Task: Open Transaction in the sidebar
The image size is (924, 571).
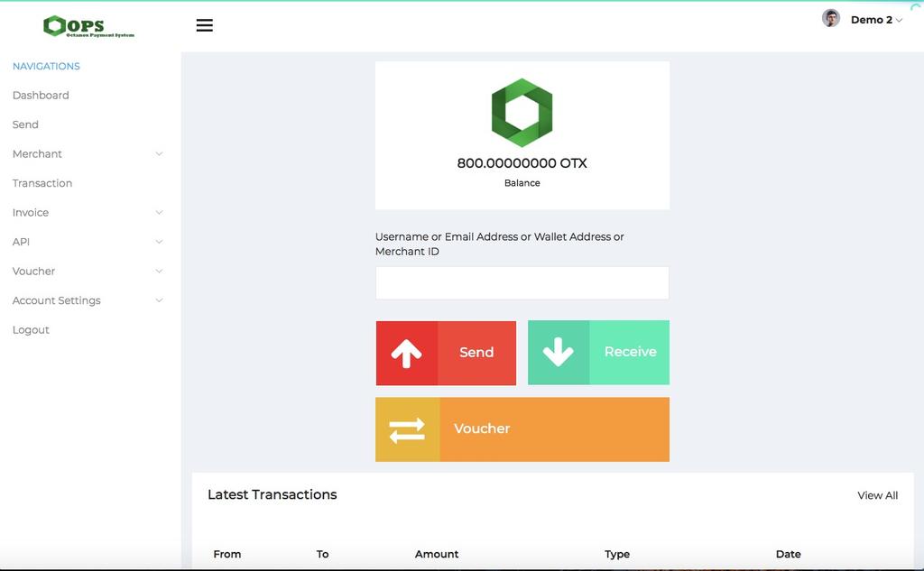Action: 42,183
